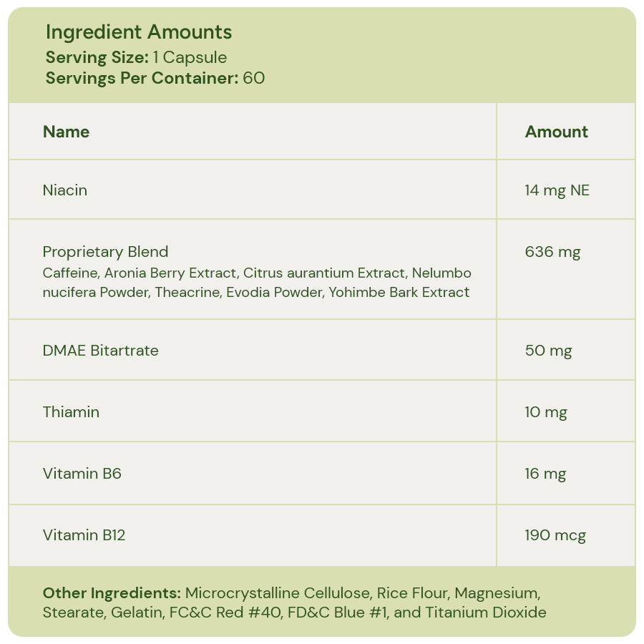Select the Vitamin B12 row name
Screen dimensions: 644x644
[84, 535]
